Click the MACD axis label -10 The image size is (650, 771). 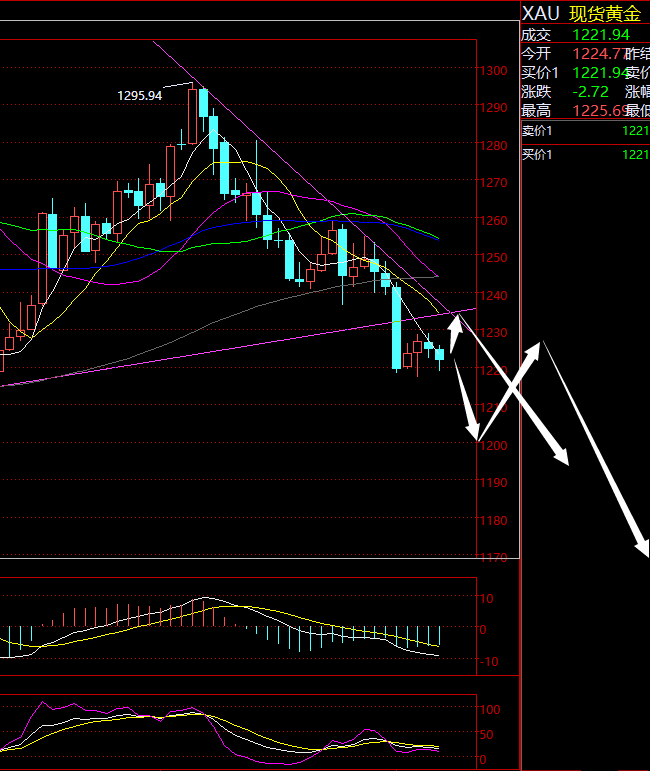coord(489,661)
